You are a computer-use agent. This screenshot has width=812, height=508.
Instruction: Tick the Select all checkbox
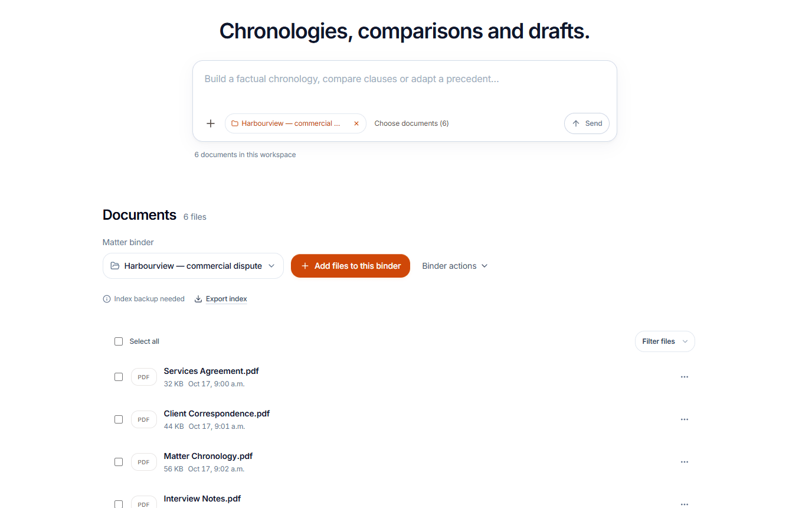click(119, 341)
